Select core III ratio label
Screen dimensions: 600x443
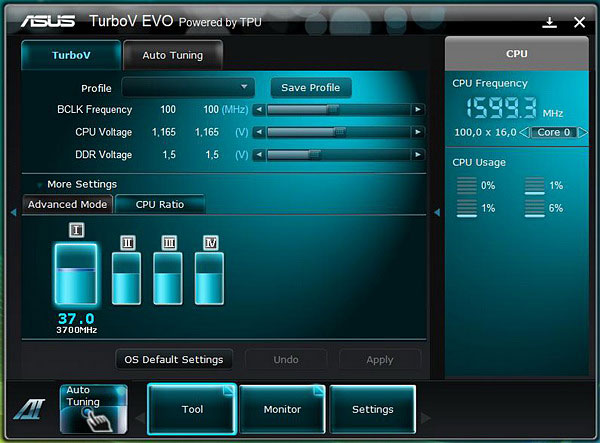point(169,243)
